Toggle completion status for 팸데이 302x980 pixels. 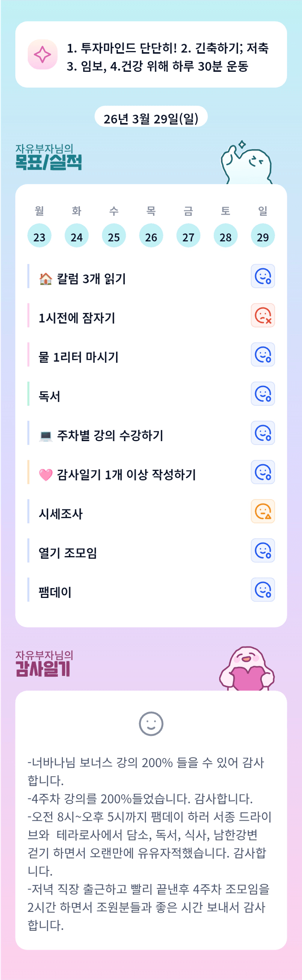(x=263, y=590)
